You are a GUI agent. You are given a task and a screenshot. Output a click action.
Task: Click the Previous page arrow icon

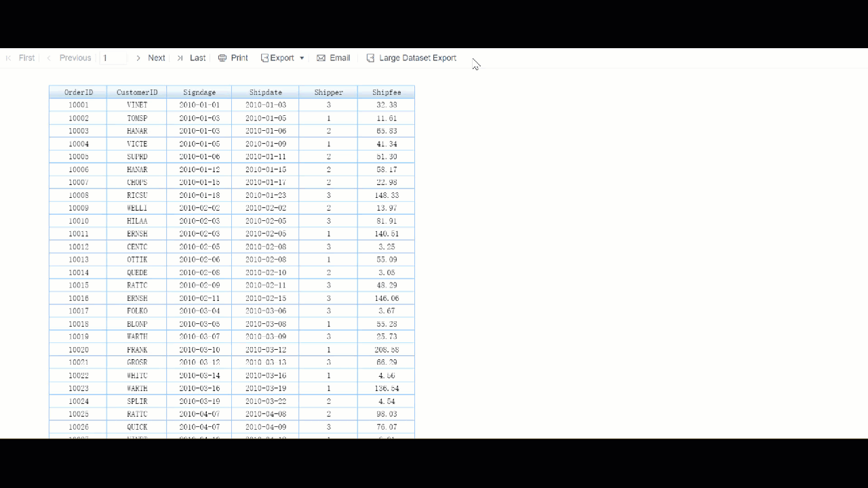pyautogui.click(x=48, y=58)
